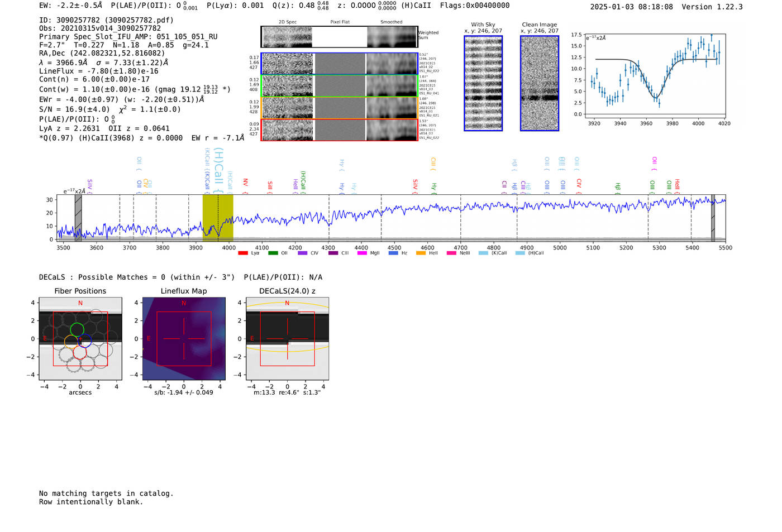The width and height of the screenshot is (782, 532).
Task: Click the Flags:0x00400000 header text
Action: tap(475, 6)
